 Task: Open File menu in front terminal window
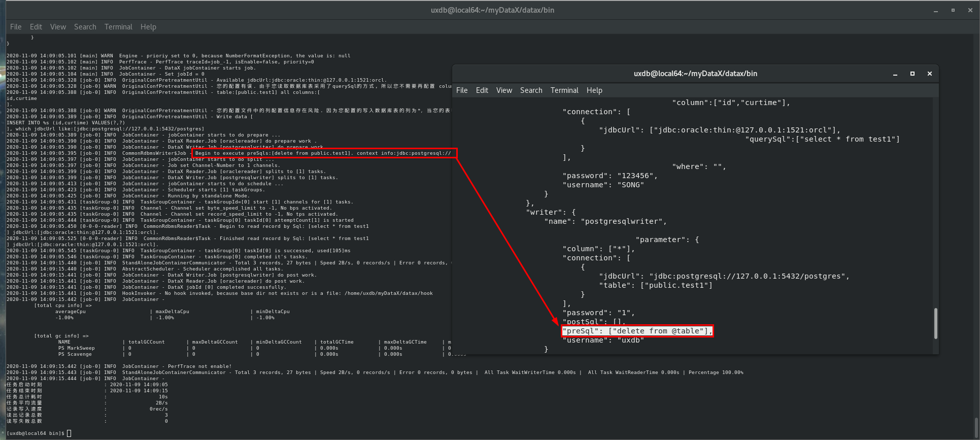click(462, 90)
